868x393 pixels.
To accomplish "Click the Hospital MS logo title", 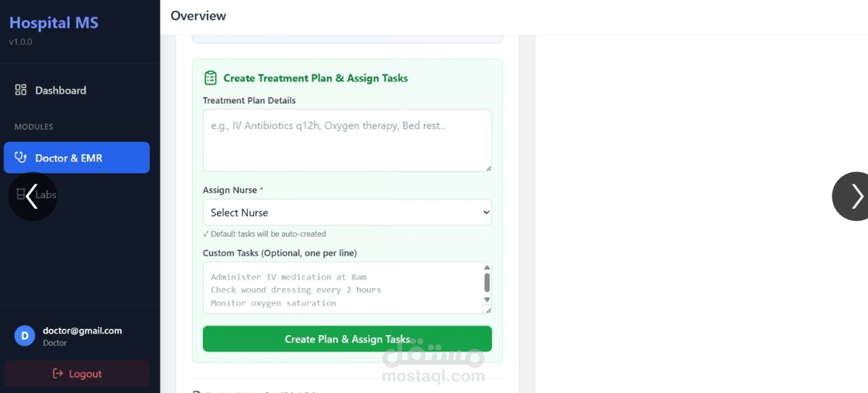I will (x=54, y=22).
